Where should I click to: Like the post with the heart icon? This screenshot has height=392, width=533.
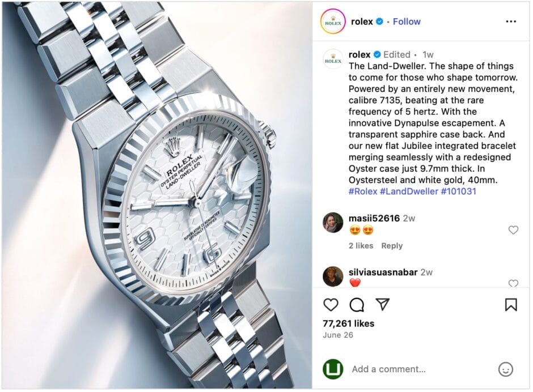pos(331,305)
